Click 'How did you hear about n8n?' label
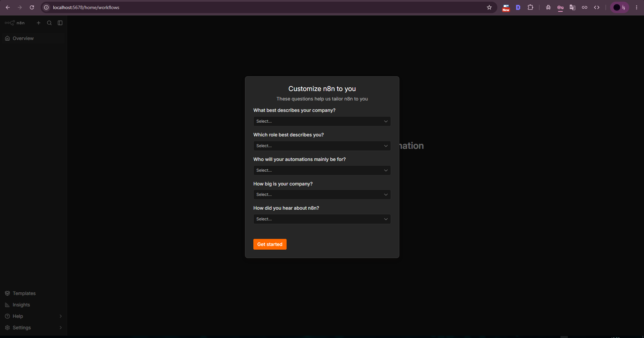This screenshot has height=338, width=644. pos(286,208)
